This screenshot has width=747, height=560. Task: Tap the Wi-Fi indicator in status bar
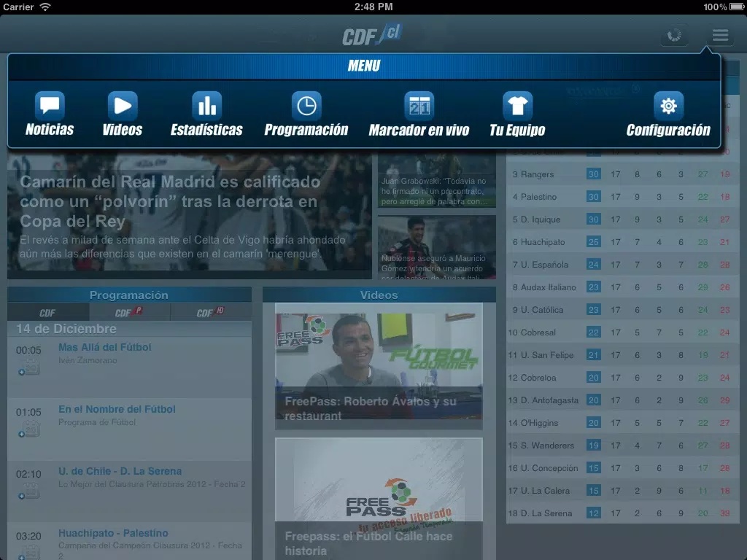[44, 7]
